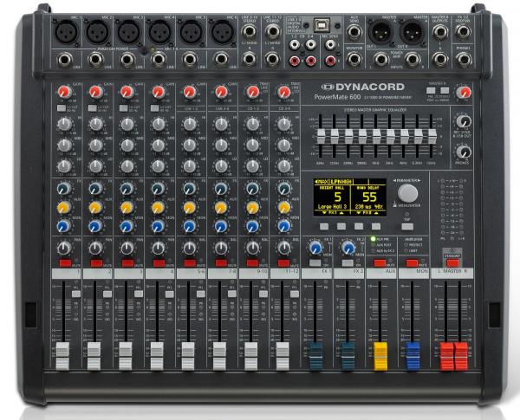The image size is (520, 420).
Task: Click the right red MASTER fader
Action: (461, 357)
